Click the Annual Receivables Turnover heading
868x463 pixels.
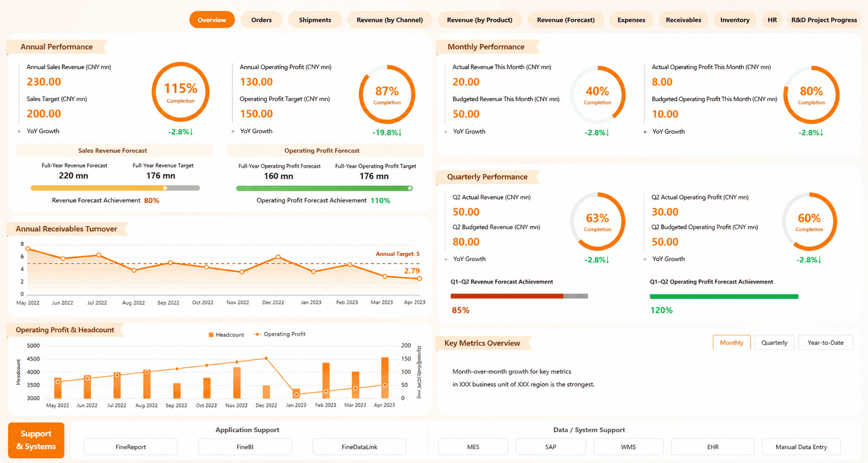pos(66,229)
